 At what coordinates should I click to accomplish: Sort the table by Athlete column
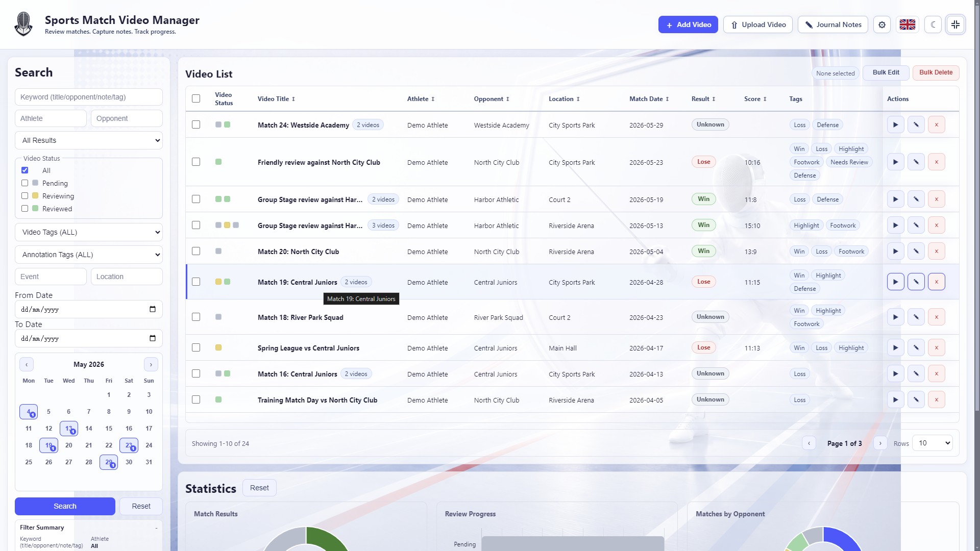pyautogui.click(x=421, y=99)
